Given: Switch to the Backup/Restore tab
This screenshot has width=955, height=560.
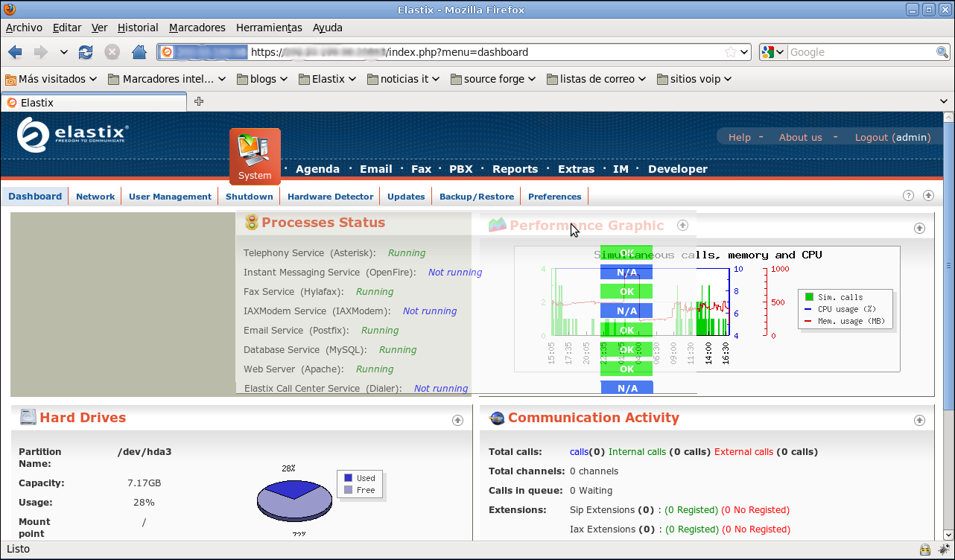Looking at the screenshot, I should pos(477,197).
